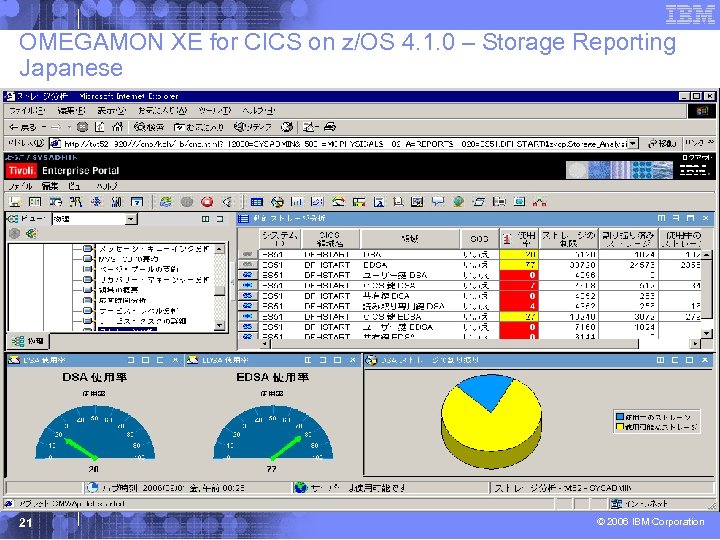Open the navigator view dropdown showing 物理

coord(131,219)
